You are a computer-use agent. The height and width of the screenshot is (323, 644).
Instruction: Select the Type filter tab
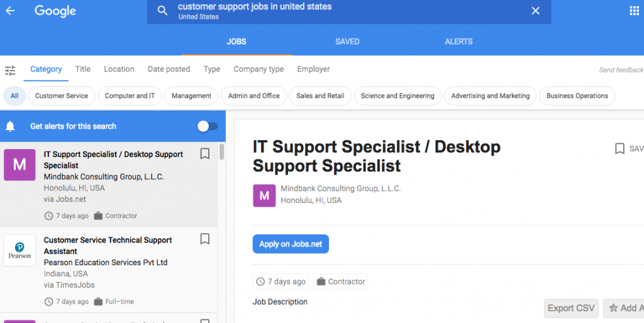[x=212, y=69]
